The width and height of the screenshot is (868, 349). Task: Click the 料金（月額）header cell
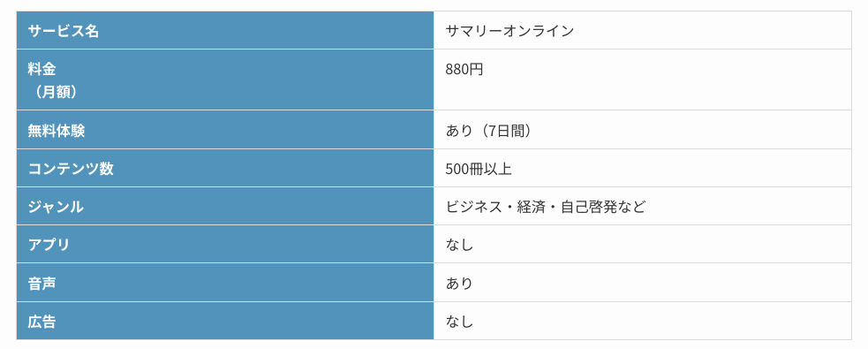(x=225, y=80)
